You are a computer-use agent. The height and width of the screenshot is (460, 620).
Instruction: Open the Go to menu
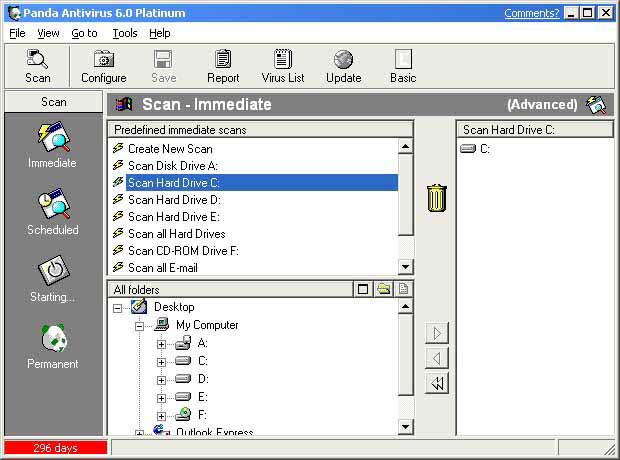coord(84,33)
